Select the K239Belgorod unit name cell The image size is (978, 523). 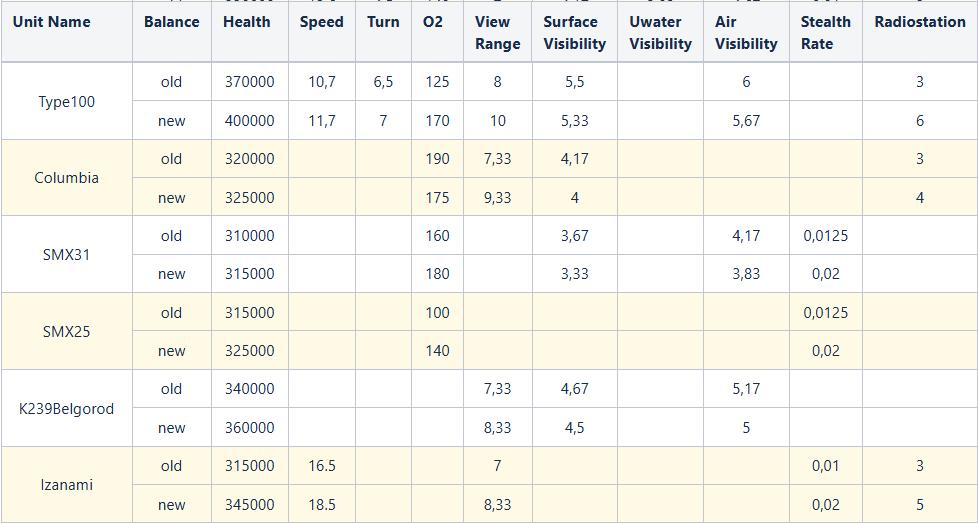(66, 408)
